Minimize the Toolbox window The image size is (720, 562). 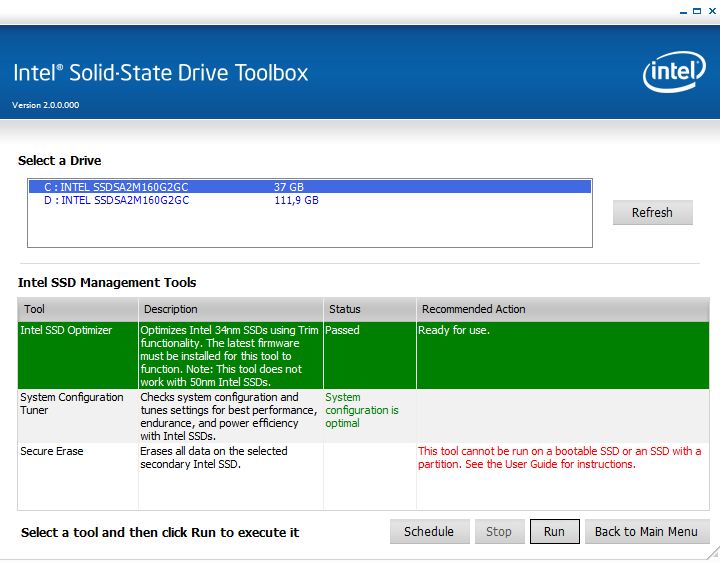tap(683, 11)
